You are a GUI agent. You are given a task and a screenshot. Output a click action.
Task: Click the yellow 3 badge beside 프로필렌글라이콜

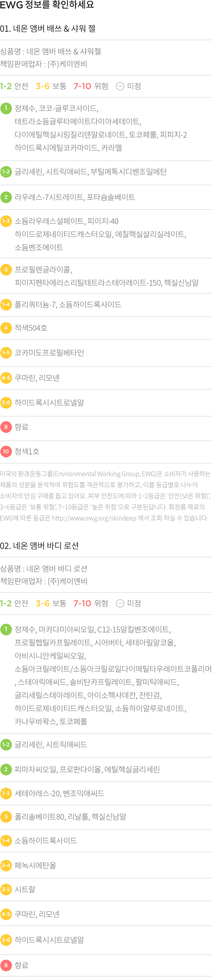tap(6, 269)
